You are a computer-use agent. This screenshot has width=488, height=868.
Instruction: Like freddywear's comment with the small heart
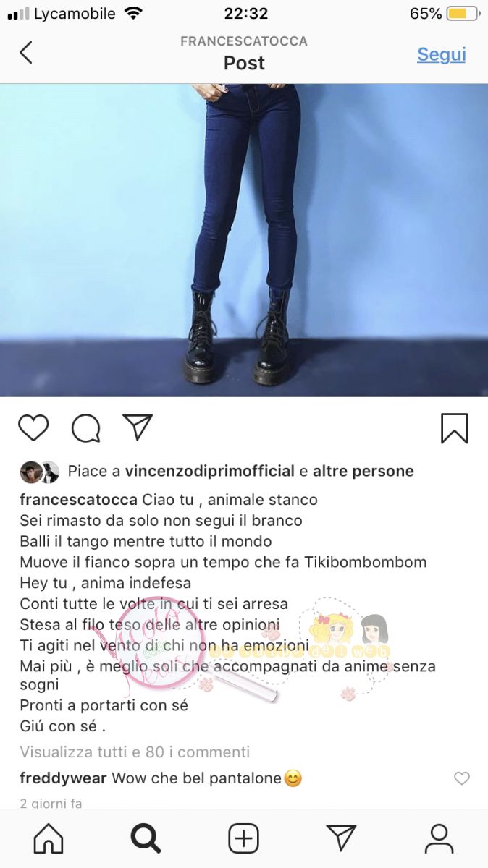(461, 778)
